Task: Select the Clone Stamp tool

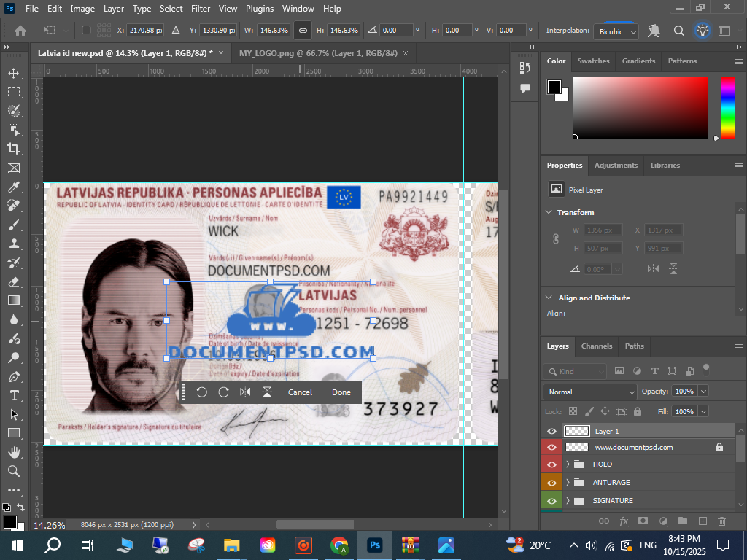Action: coord(14,244)
